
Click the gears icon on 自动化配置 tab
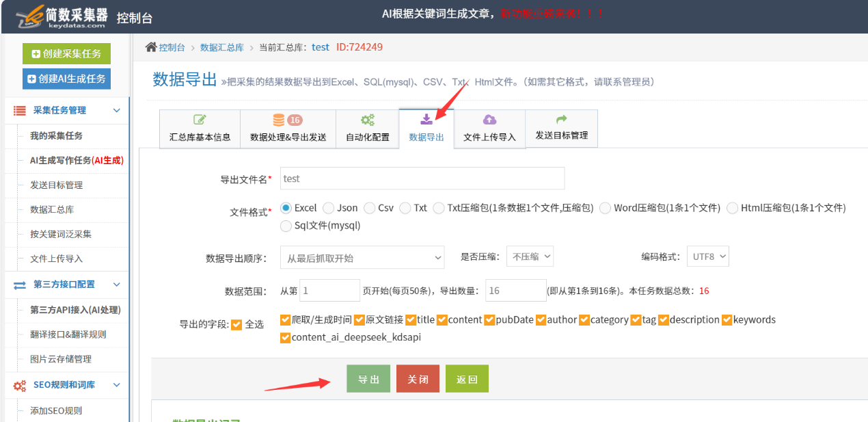(368, 120)
